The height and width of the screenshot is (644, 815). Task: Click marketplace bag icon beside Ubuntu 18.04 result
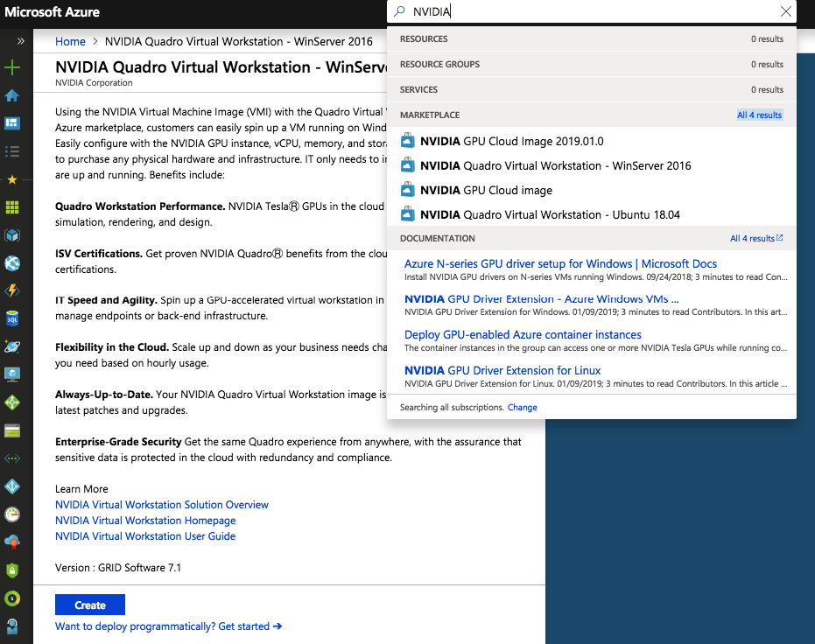pos(408,214)
